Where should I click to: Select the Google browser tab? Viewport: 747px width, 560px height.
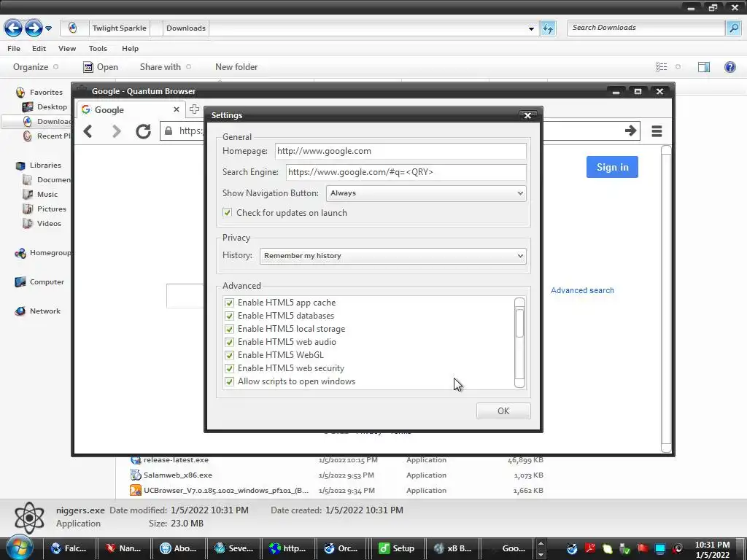(x=131, y=109)
